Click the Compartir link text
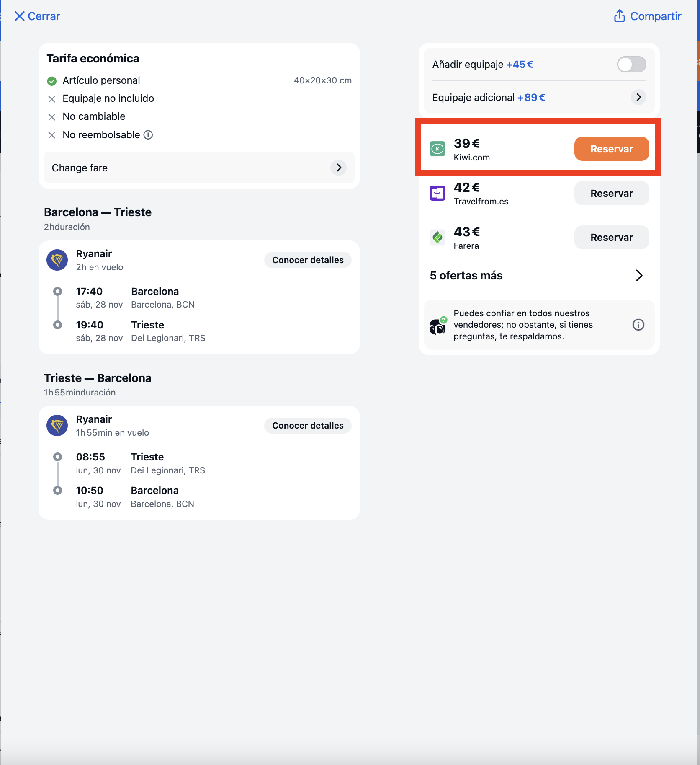 (656, 16)
